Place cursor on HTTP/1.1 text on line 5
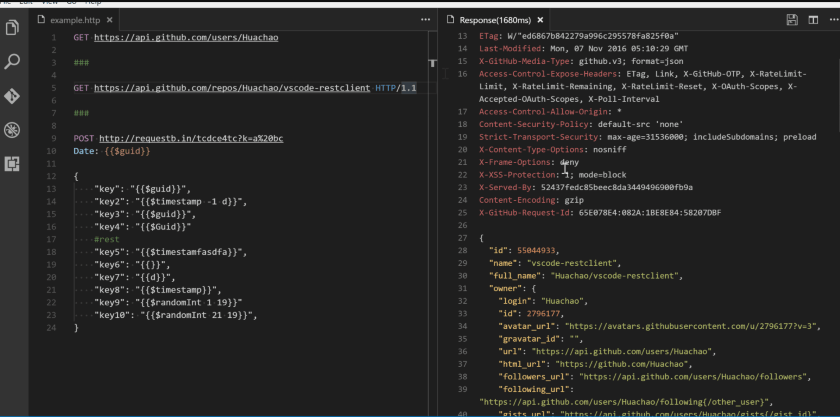The width and height of the screenshot is (840, 417). (x=396, y=88)
